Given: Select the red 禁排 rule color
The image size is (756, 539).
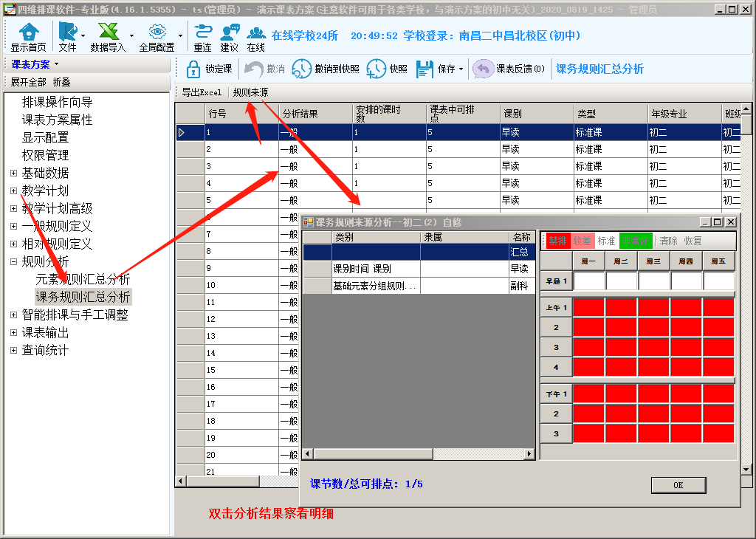Looking at the screenshot, I should (x=557, y=241).
